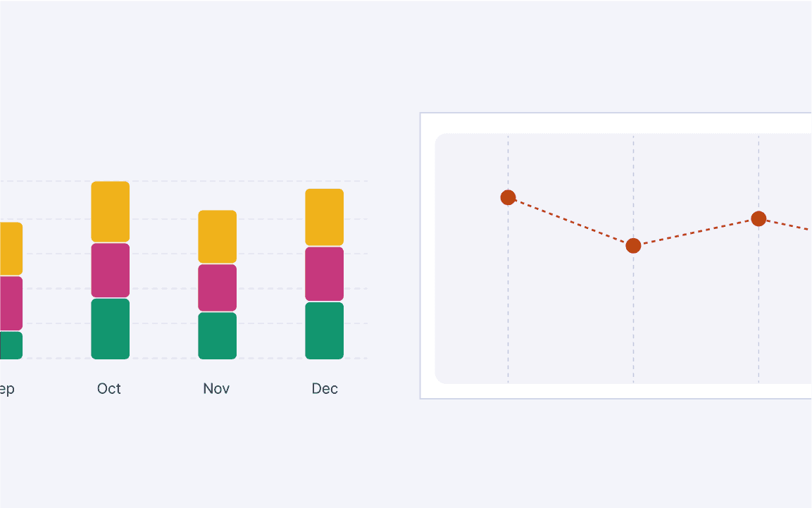Click the dotted line between first two points
The height and width of the screenshot is (508, 812).
(570, 222)
